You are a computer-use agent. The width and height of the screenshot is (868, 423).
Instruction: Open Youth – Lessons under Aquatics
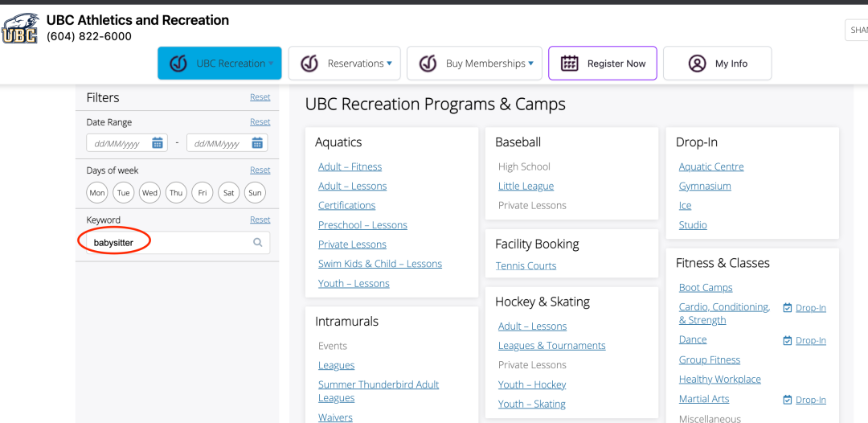[x=354, y=284]
